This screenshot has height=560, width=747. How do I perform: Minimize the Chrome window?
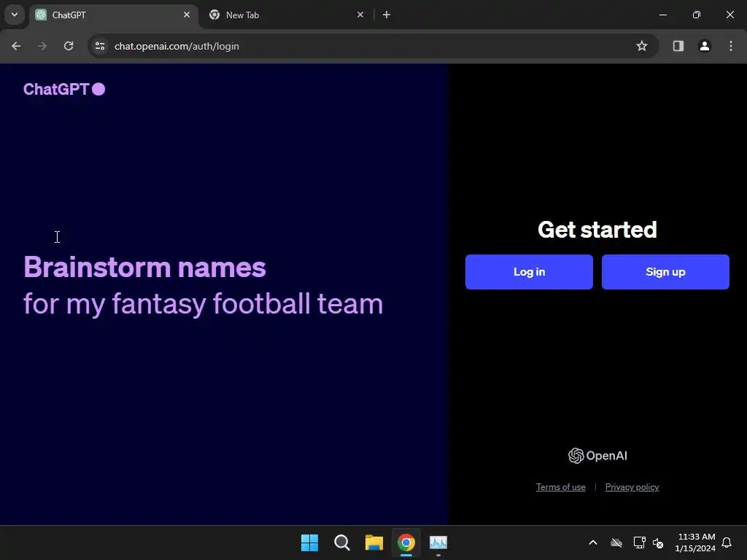[x=662, y=15]
